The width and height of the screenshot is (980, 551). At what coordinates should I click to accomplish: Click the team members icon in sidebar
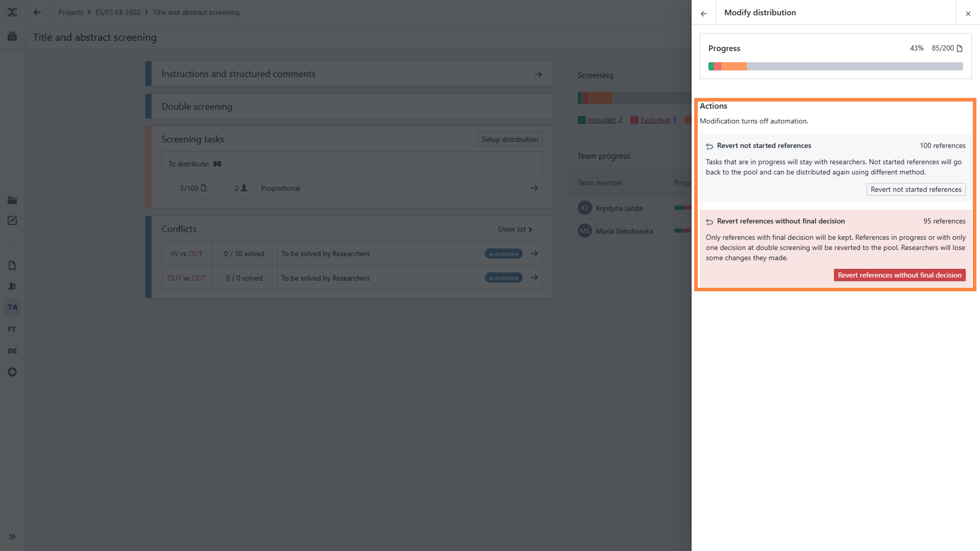coord(12,286)
